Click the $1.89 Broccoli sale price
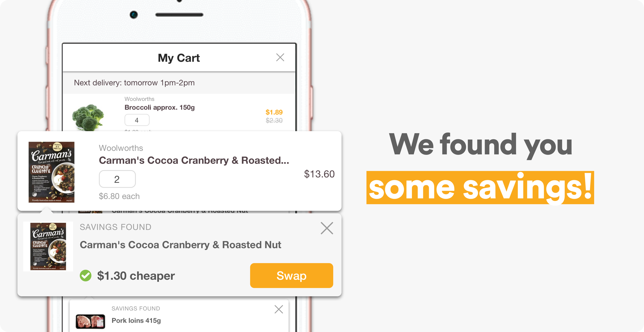 point(274,112)
